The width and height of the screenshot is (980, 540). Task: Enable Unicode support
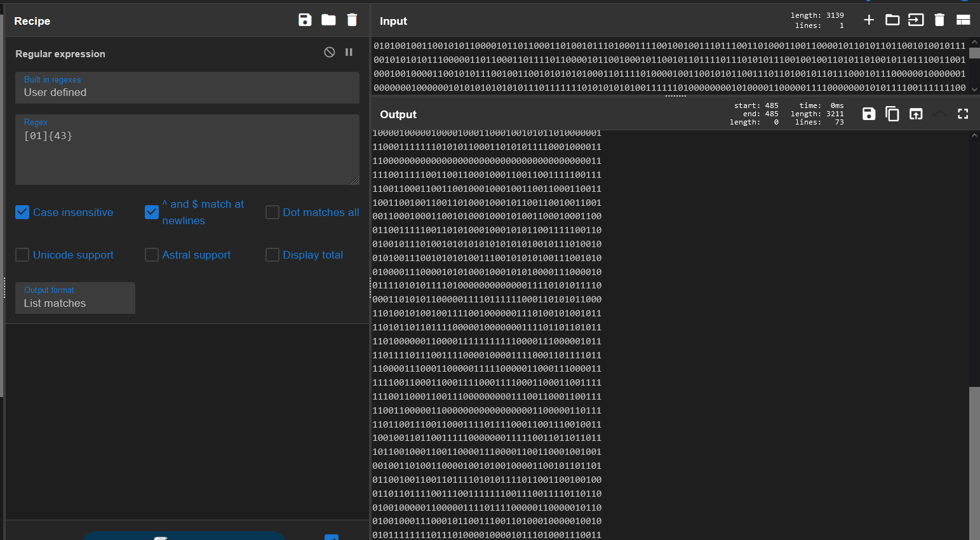(22, 255)
